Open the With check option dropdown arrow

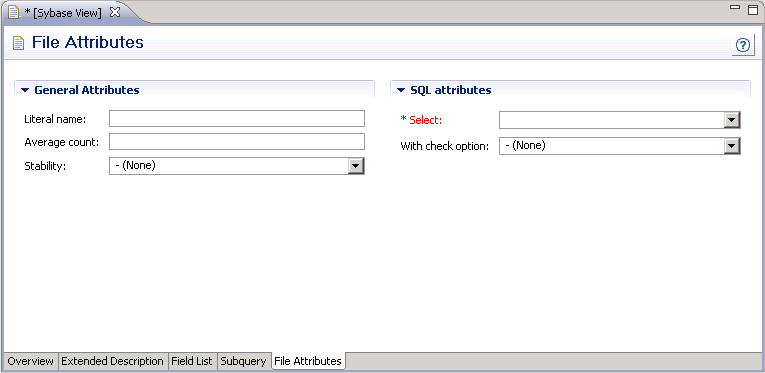(732, 146)
